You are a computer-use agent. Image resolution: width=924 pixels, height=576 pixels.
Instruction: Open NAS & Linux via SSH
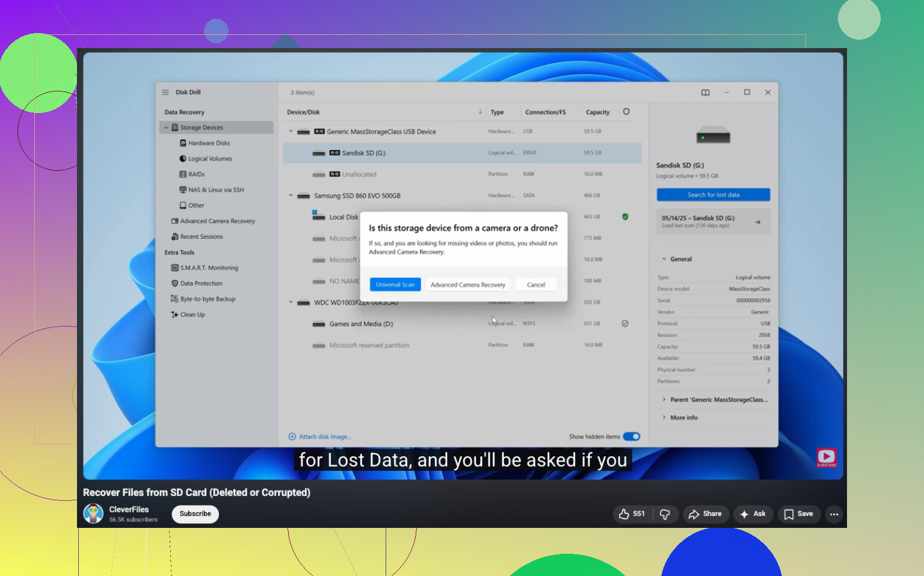[212, 190]
